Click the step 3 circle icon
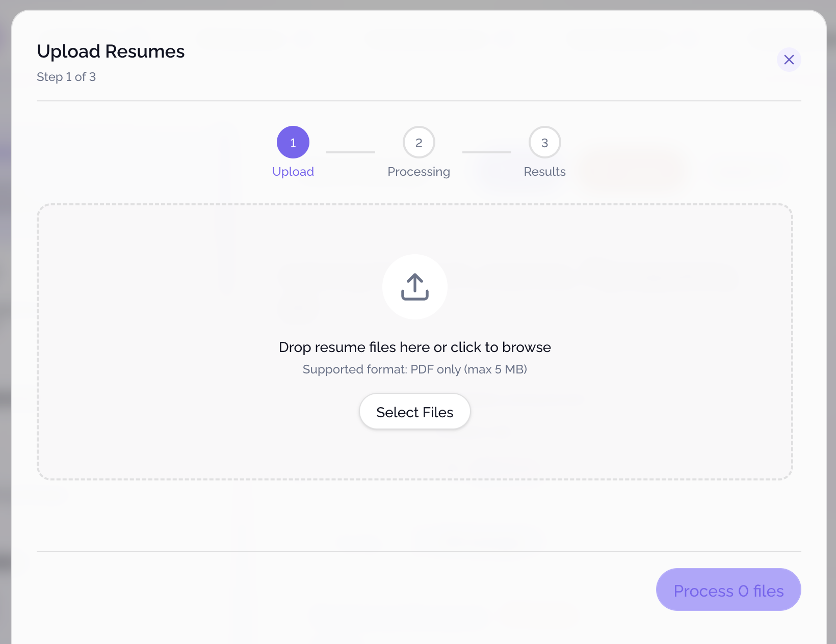Screen dimensions: 836x644 (544, 142)
